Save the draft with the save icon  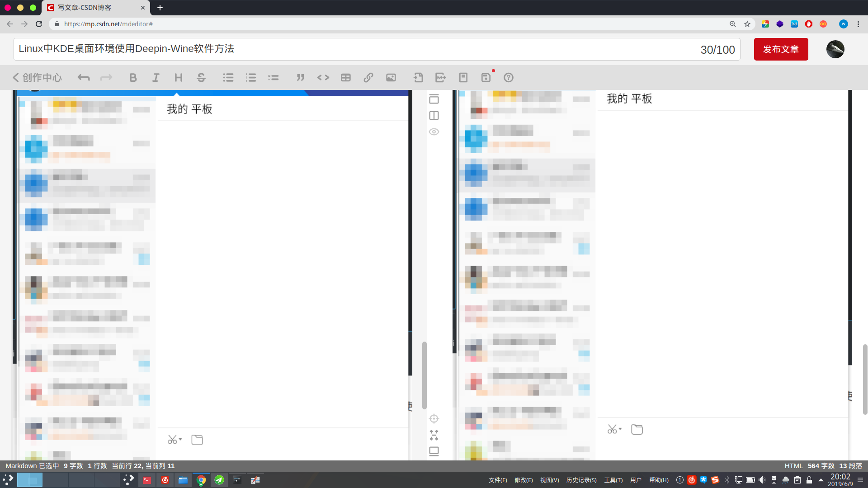[486, 77]
